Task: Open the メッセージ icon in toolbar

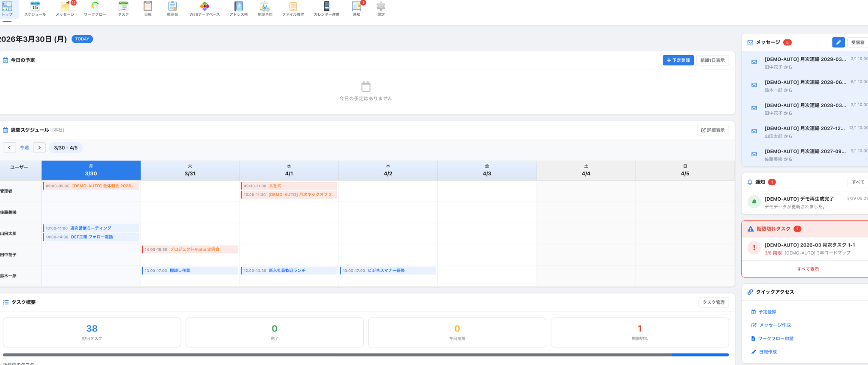Action: [x=65, y=6]
